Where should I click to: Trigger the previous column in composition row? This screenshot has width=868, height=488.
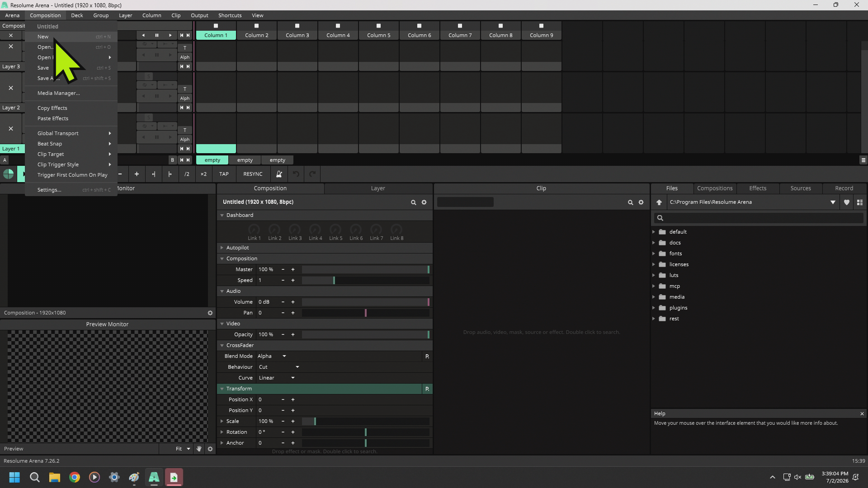click(182, 35)
